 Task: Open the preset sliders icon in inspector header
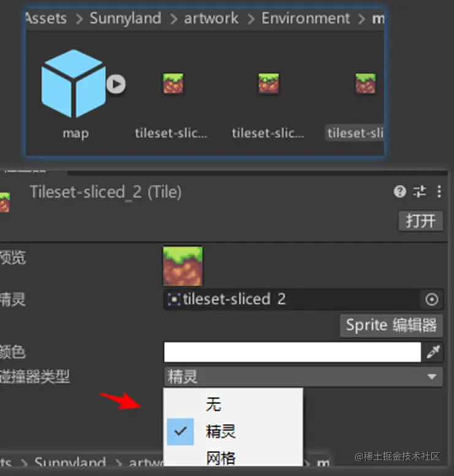[x=420, y=191]
